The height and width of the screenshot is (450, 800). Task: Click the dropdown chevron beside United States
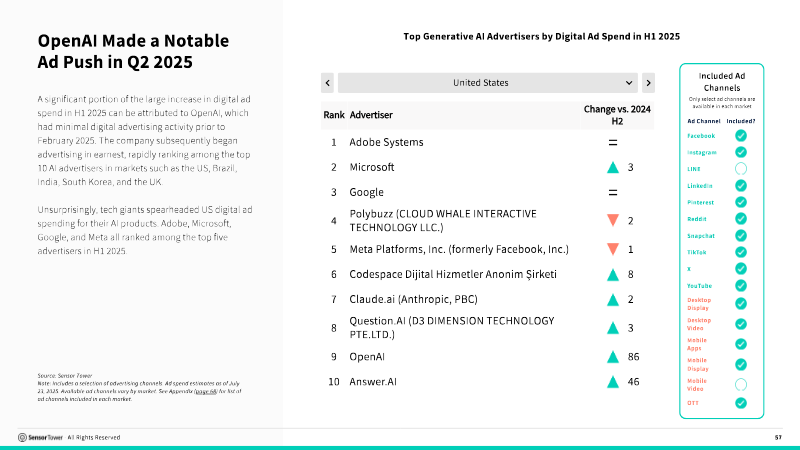click(x=629, y=83)
